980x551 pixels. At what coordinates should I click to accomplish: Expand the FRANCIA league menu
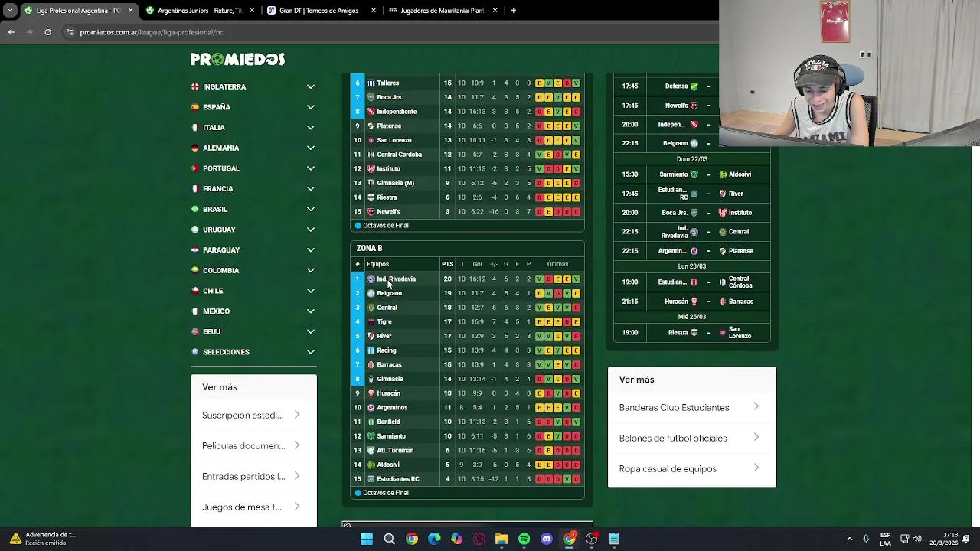click(x=253, y=188)
